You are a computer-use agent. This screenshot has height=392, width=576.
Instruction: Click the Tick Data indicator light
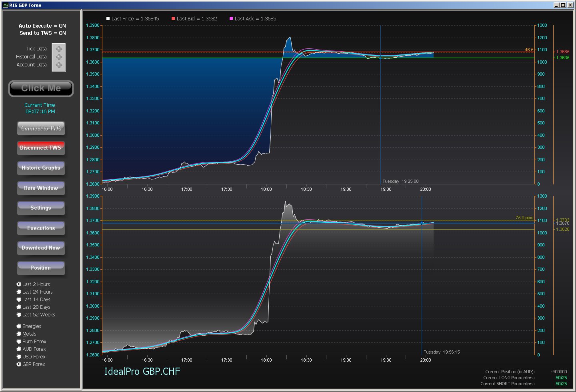pos(59,49)
